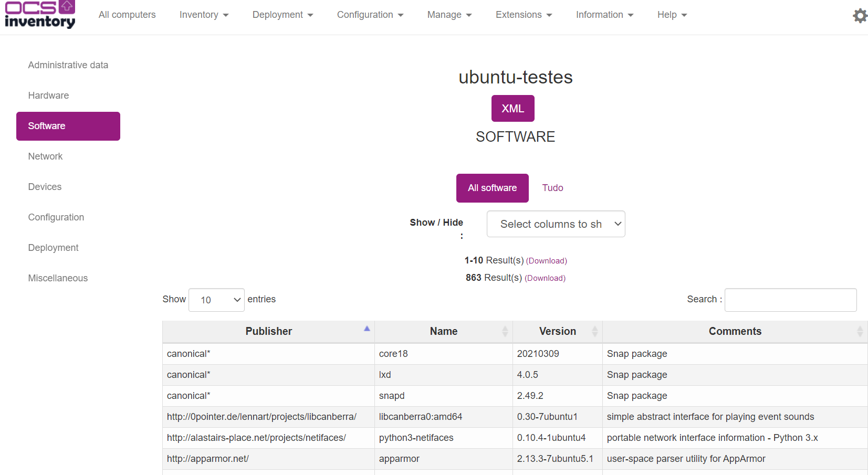Download the 1-10 results
Viewport: 868px width, 475px height.
(547, 261)
